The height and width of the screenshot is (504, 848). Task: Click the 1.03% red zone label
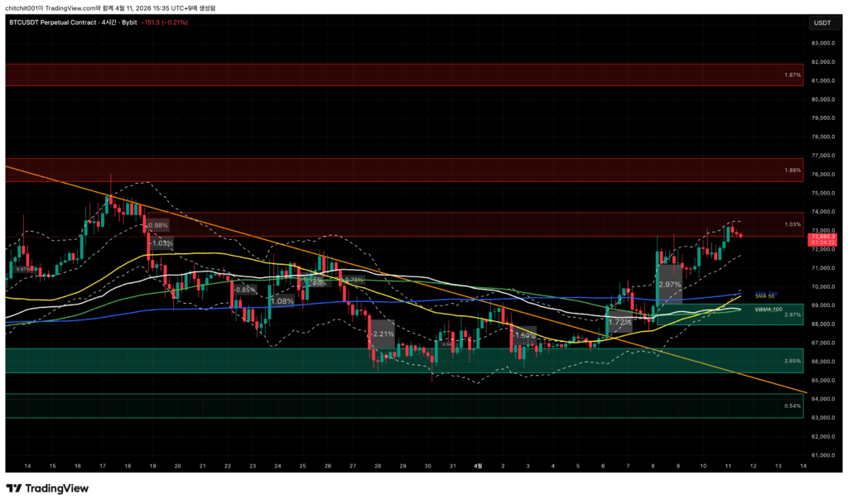point(792,224)
